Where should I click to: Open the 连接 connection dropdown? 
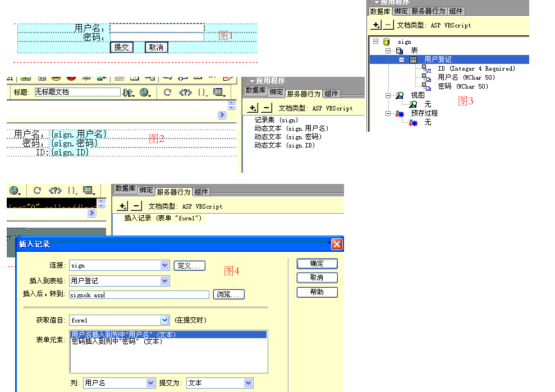(x=164, y=265)
